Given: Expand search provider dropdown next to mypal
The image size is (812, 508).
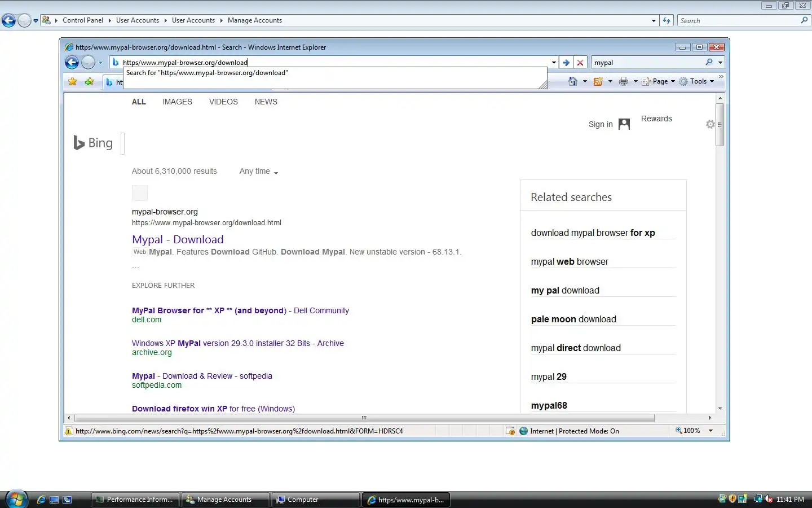Looking at the screenshot, I should 720,63.
